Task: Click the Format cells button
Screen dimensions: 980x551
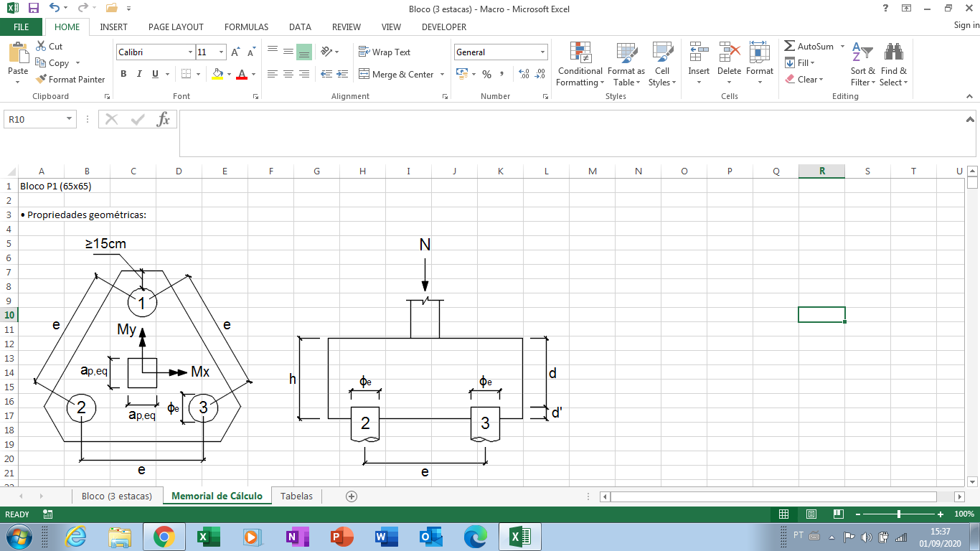Action: click(x=759, y=64)
